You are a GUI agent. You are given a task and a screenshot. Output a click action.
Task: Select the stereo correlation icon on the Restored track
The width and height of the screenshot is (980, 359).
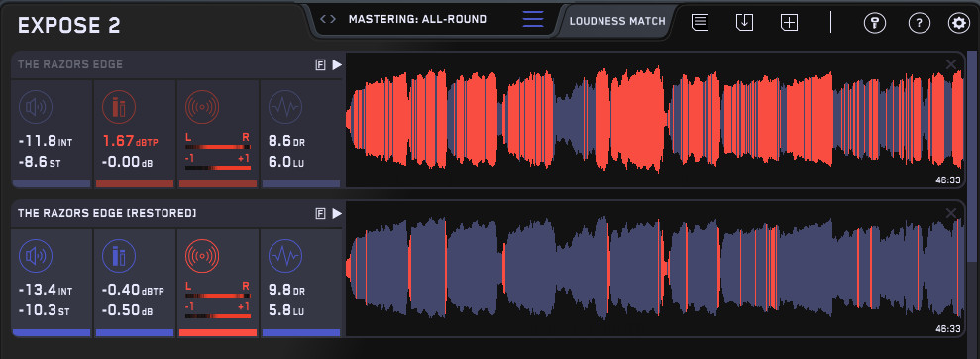click(202, 257)
